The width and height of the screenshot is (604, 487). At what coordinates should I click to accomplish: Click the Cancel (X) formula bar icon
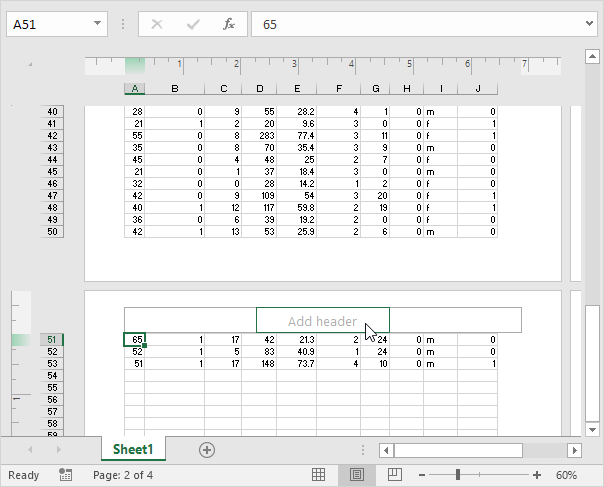157,24
